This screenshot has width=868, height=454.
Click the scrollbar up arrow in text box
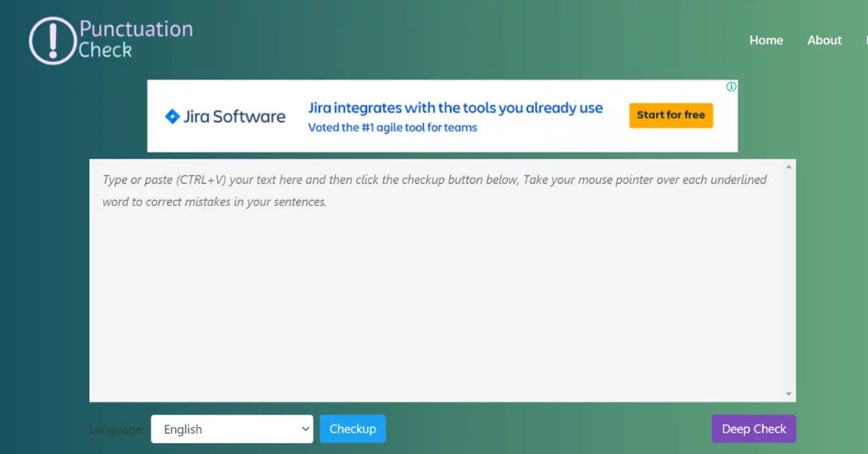(x=789, y=167)
